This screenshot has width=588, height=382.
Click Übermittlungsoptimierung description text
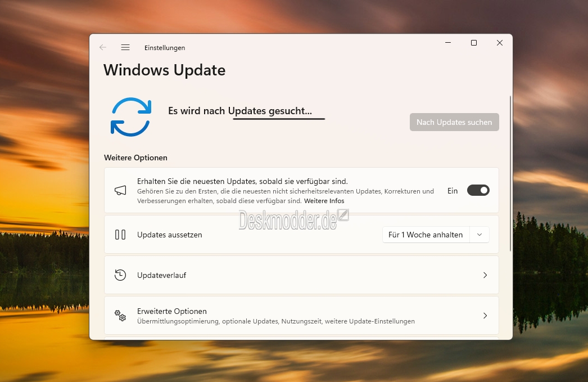pos(276,321)
